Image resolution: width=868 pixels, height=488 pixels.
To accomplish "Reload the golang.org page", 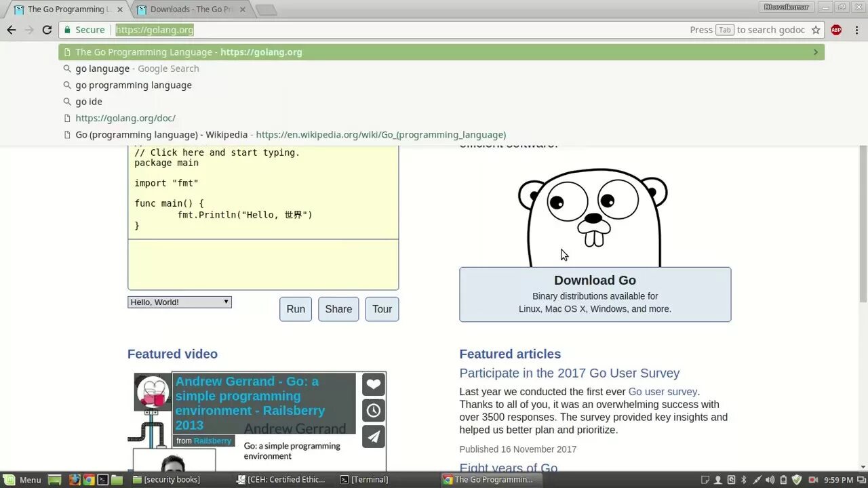I will (x=47, y=30).
